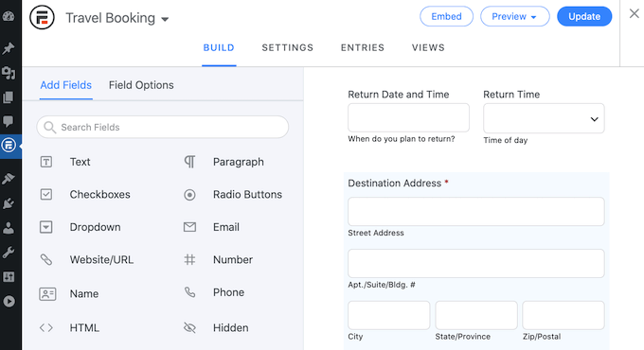Click the Phone handset icon

(189, 292)
